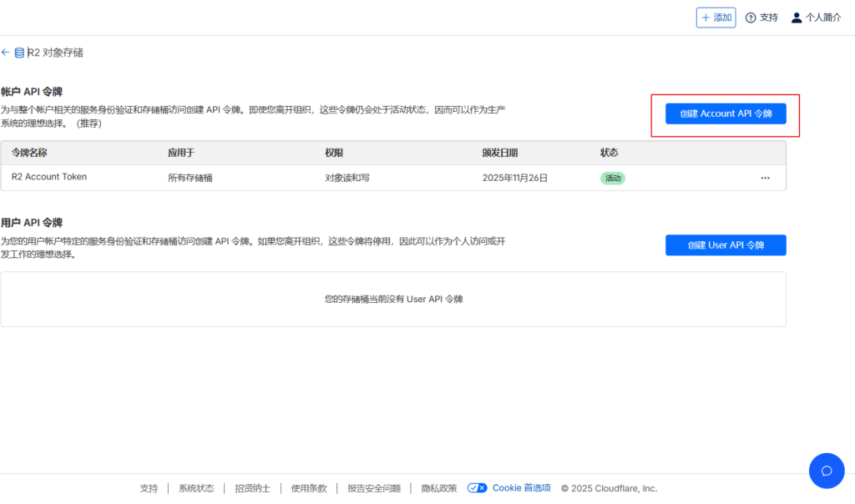Screen dimensions: 855x504
Task: Click the Cookie 首选项 toggle icon
Action: pyautogui.click(x=478, y=488)
